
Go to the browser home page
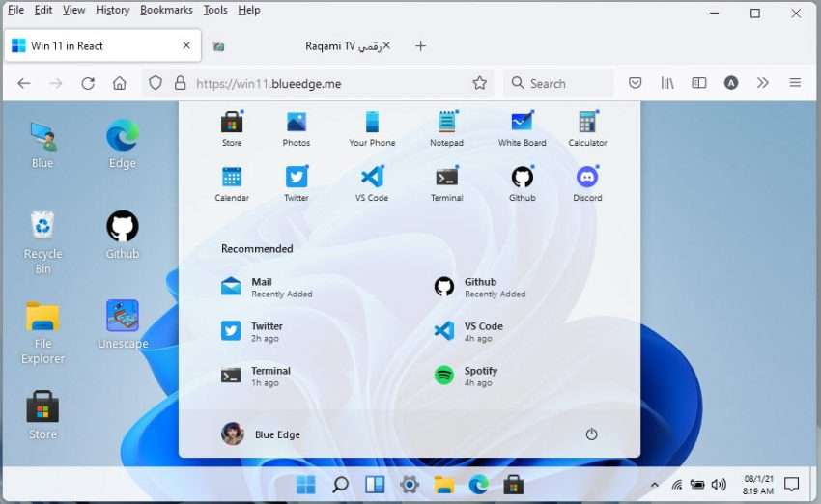120,83
